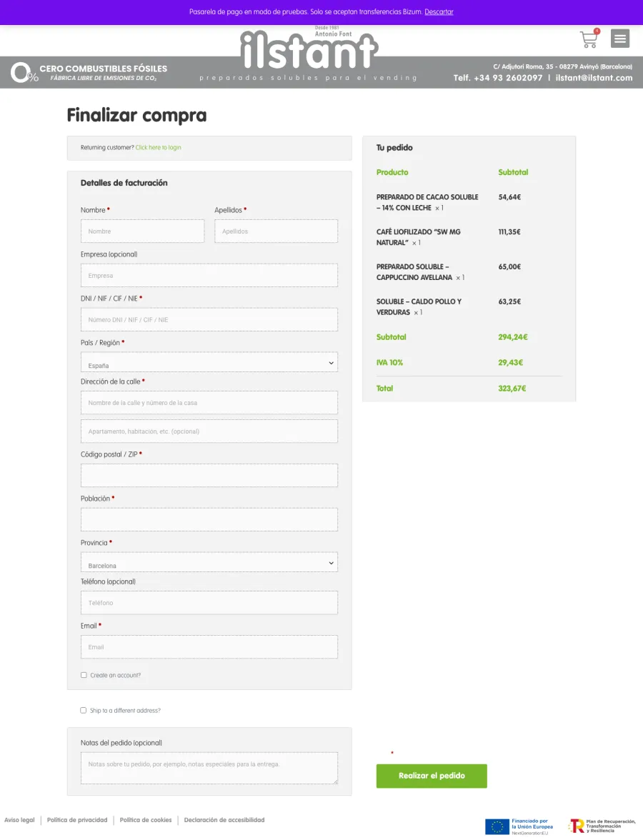643x840 pixels.
Task: Enable the Create an account checkbox
Action: pos(84,675)
